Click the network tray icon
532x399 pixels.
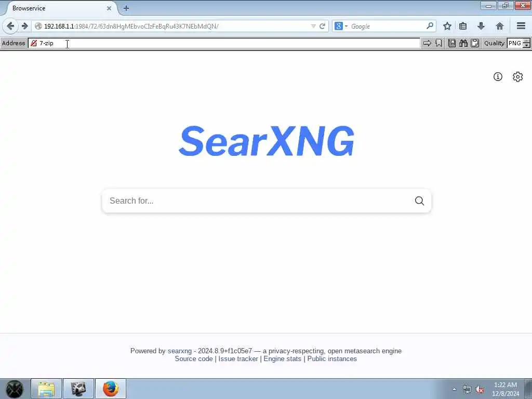pyautogui.click(x=467, y=390)
